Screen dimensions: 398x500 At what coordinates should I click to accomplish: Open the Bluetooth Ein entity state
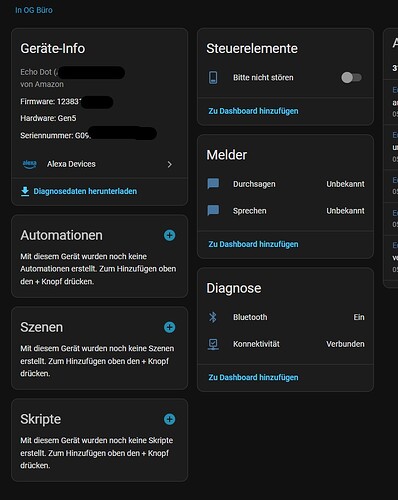359,317
